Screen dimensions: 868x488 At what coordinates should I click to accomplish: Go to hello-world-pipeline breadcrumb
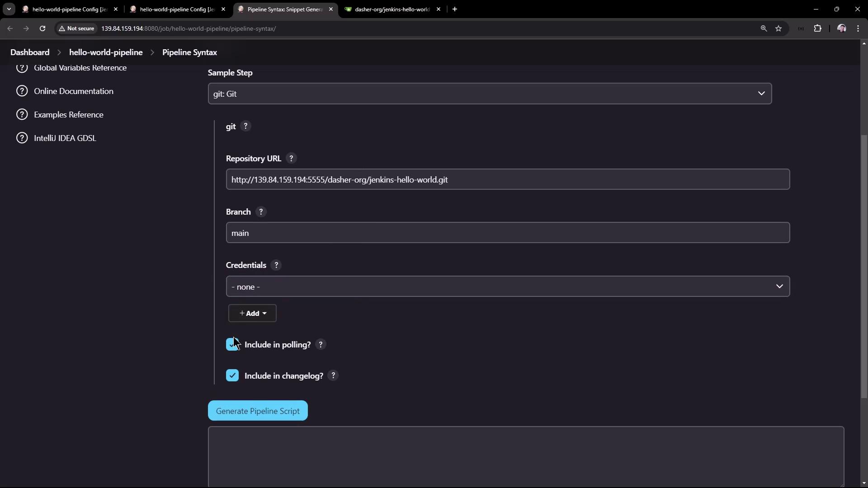[x=106, y=52]
